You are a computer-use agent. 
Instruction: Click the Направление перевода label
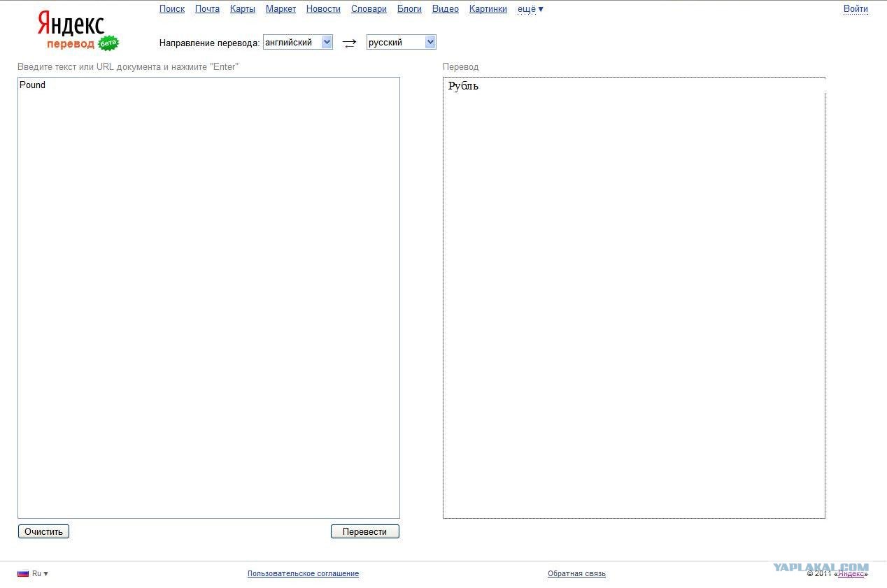[209, 43]
